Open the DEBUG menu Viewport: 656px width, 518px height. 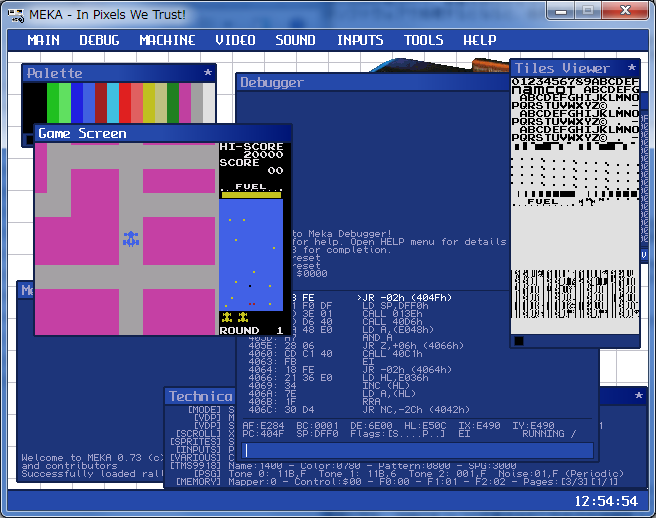click(100, 40)
